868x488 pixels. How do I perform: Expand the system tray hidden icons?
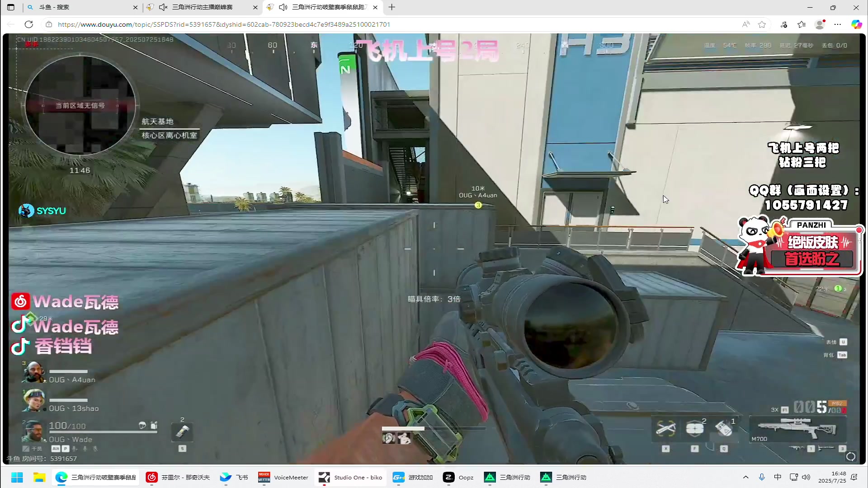point(745,477)
